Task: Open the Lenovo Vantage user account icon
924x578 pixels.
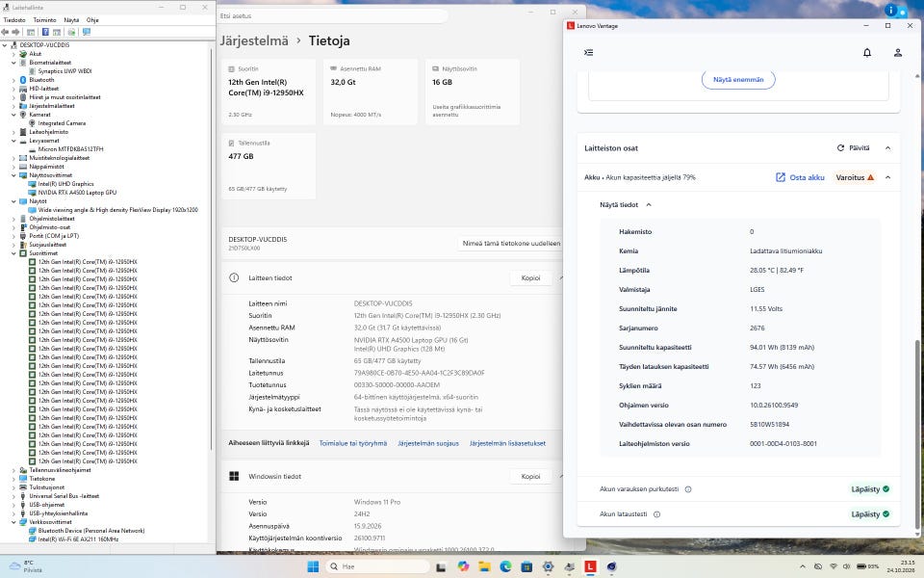Action: pos(897,52)
